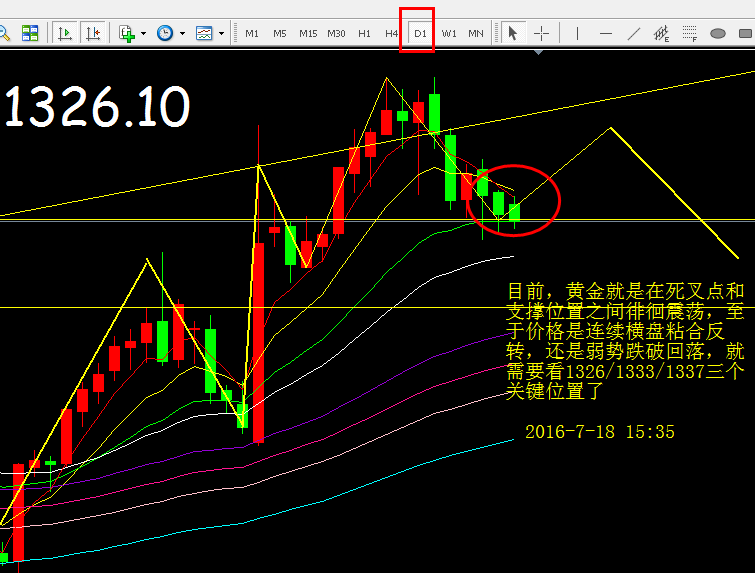755x573 pixels.
Task: Switch chart to H4 timeframe
Action: tap(391, 34)
